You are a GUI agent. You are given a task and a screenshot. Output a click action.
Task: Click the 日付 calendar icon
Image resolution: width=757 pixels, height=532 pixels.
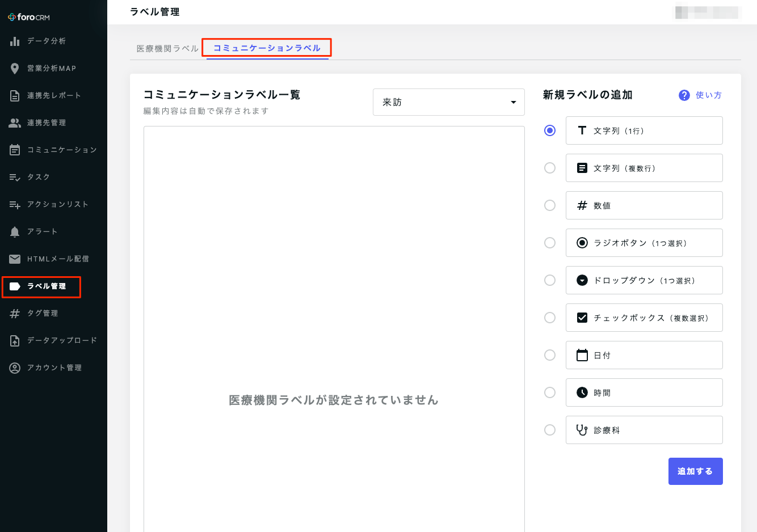[582, 355]
